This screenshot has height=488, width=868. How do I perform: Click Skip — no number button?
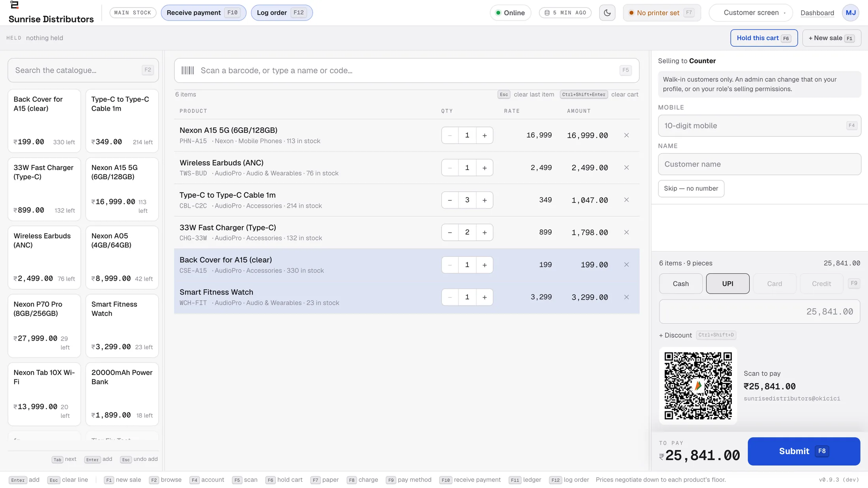(691, 188)
